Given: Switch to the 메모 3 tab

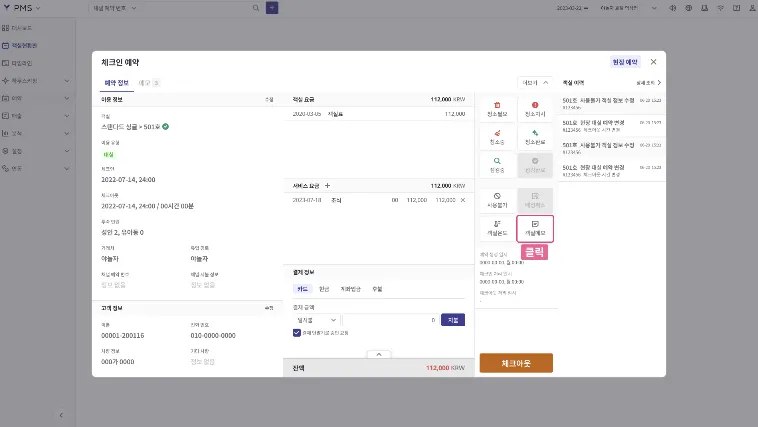Looking at the screenshot, I should tap(149, 83).
